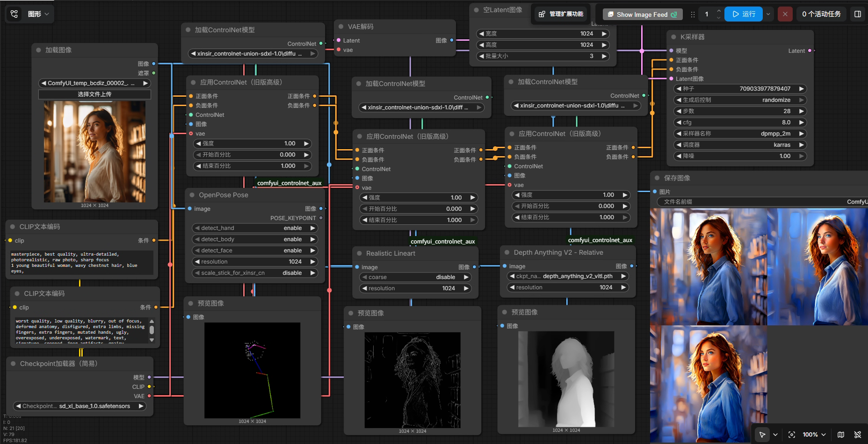Increase the queue batch count stepper
Screen dimensions: 868x444
point(719,11)
